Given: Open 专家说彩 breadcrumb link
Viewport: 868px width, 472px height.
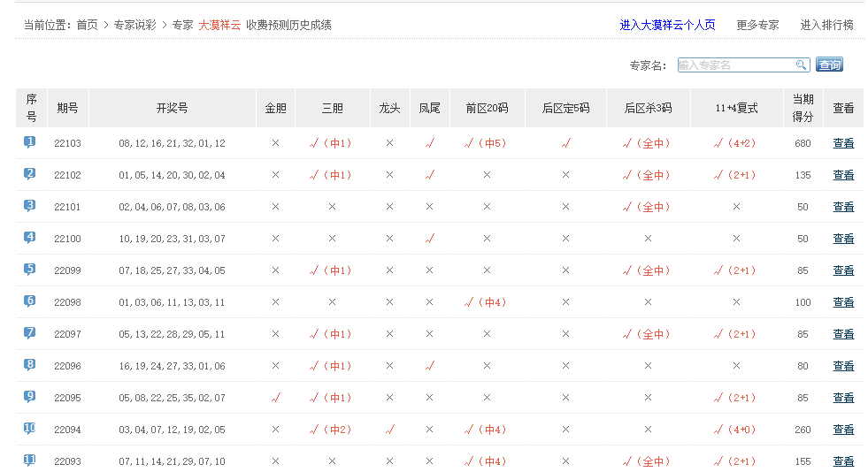Looking at the screenshot, I should point(134,25).
